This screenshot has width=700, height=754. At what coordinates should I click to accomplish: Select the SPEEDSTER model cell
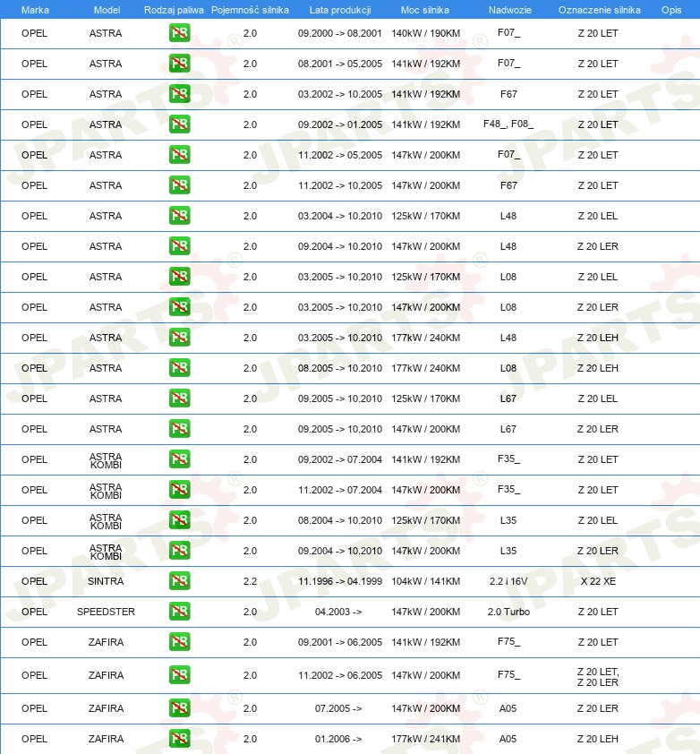click(106, 612)
